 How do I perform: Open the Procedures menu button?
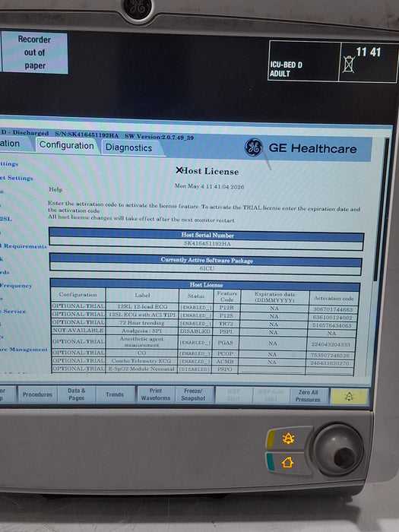(37, 394)
